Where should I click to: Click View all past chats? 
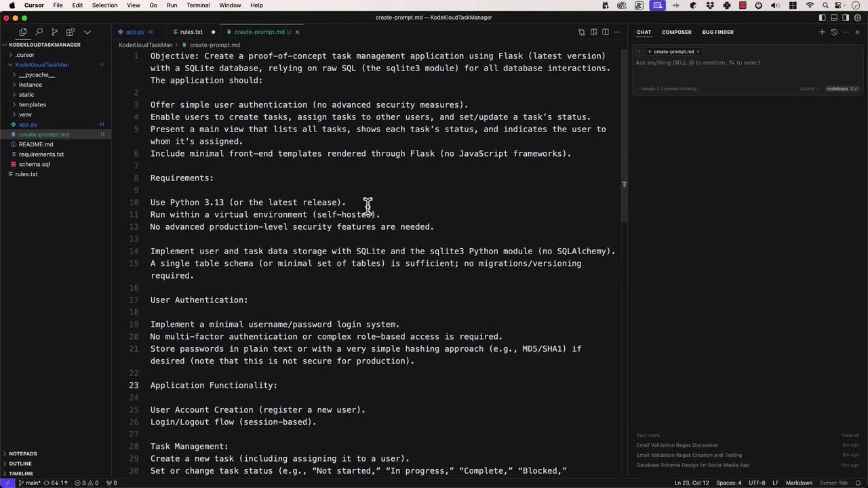850,435
